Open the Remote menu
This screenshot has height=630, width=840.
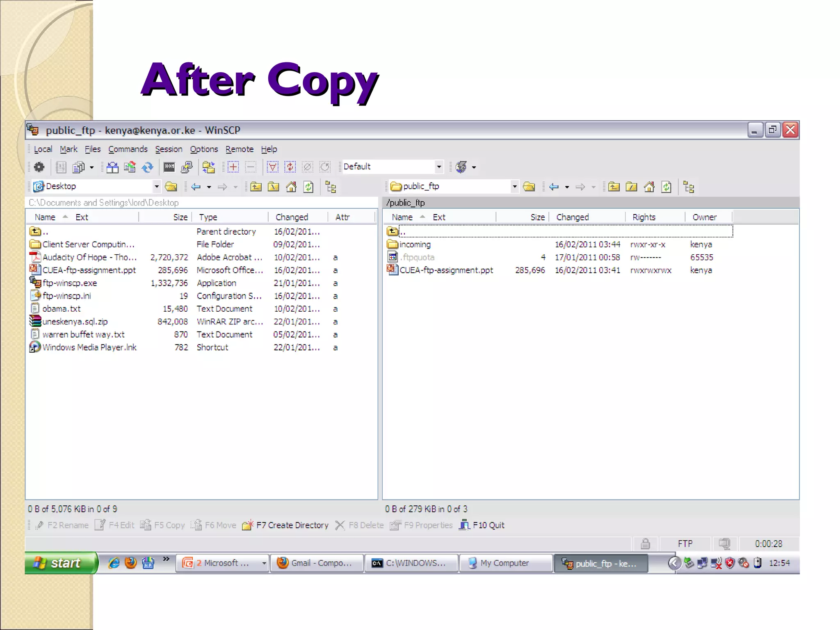240,149
